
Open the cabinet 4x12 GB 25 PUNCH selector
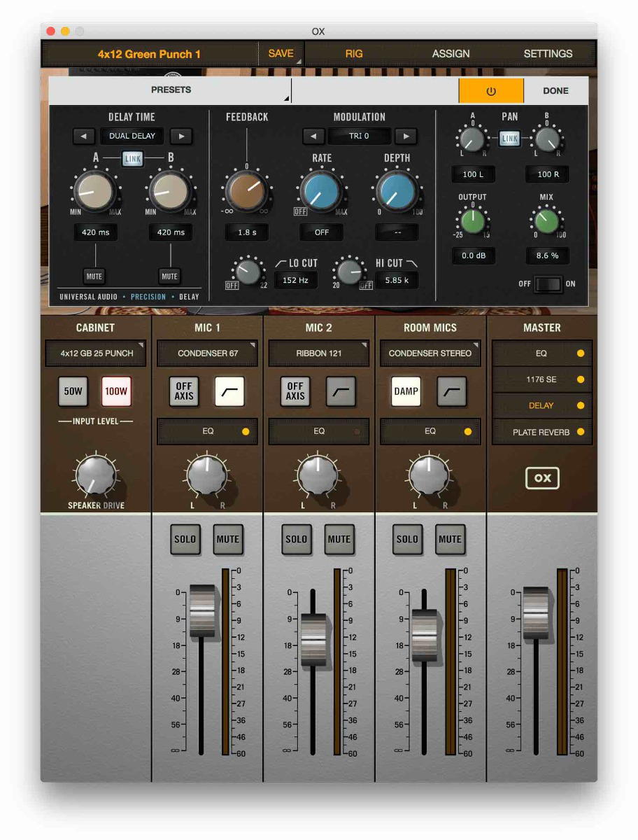click(x=97, y=353)
